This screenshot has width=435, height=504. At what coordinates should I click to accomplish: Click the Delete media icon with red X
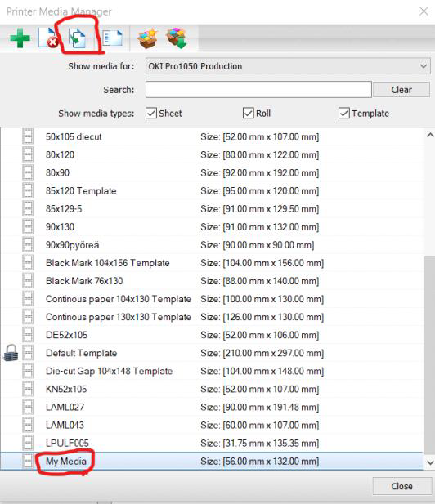pyautogui.click(x=48, y=38)
